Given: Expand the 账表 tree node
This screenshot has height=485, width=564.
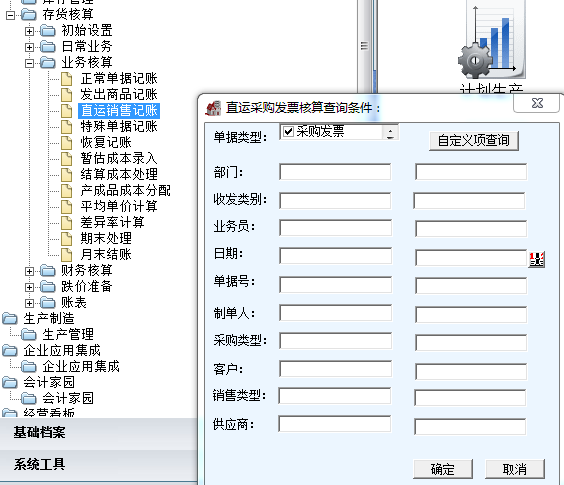Looking at the screenshot, I should (29, 303).
